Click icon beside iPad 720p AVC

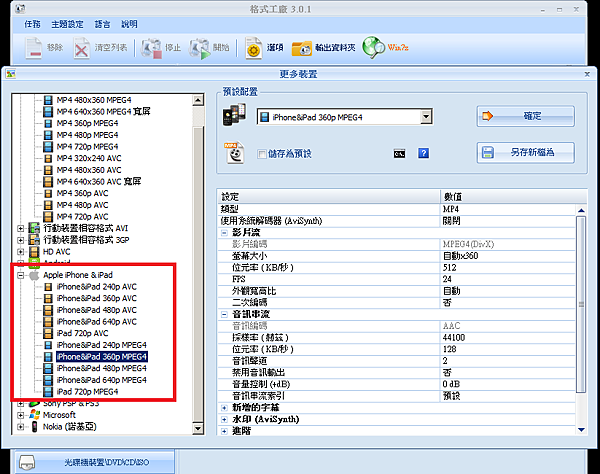(48, 333)
